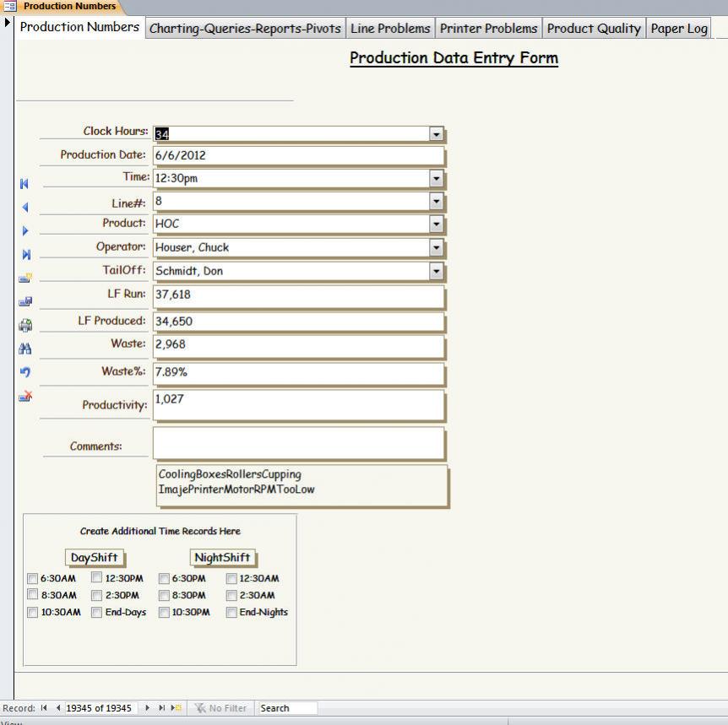Check the 8:30PM checkbox
Viewport: 728px width, 725px height.
pyautogui.click(x=164, y=595)
